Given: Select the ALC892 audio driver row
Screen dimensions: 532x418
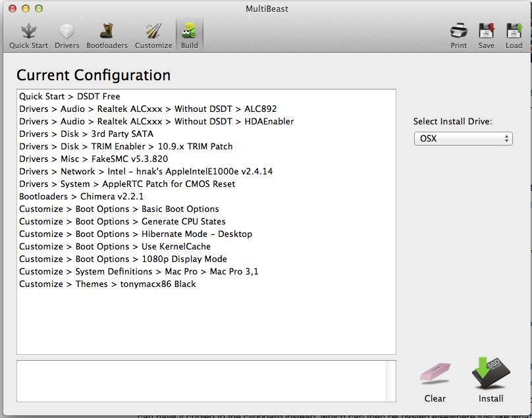Looking at the screenshot, I should [206, 109].
